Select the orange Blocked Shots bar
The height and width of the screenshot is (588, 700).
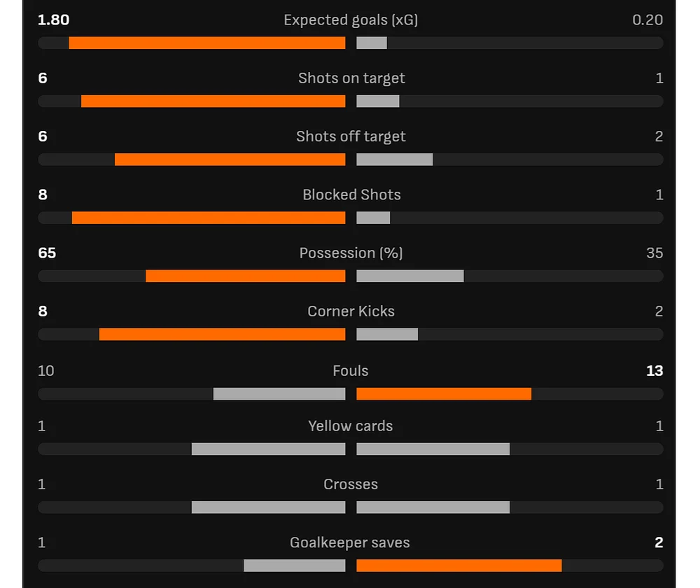click(x=209, y=218)
